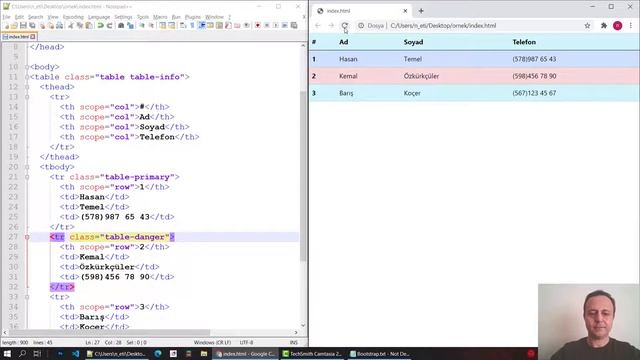Click the taskbar search icon
This screenshot has width=640, height=360.
(x=22, y=353)
